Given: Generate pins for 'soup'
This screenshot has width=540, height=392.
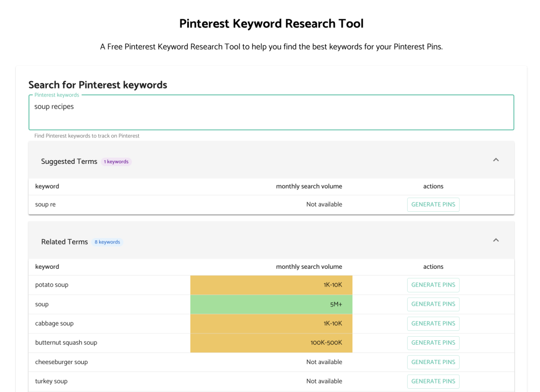Looking at the screenshot, I should coord(433,304).
